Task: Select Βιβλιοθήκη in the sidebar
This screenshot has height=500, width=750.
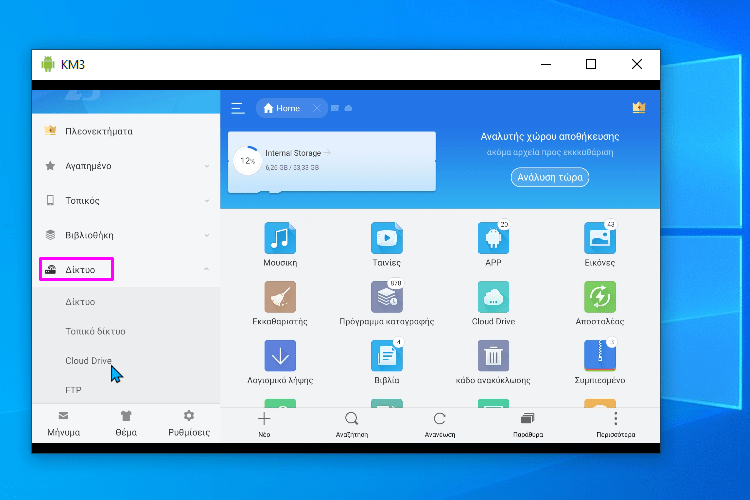Action: [89, 235]
